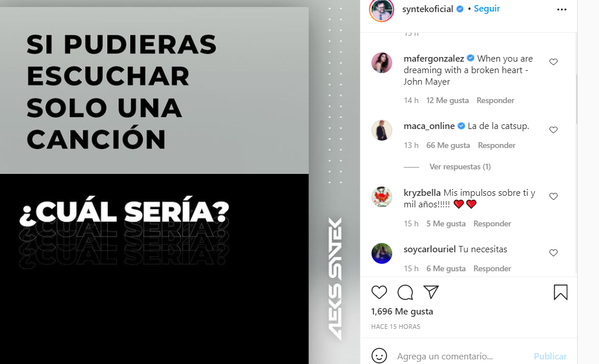Share post via paper plane icon

point(431,292)
